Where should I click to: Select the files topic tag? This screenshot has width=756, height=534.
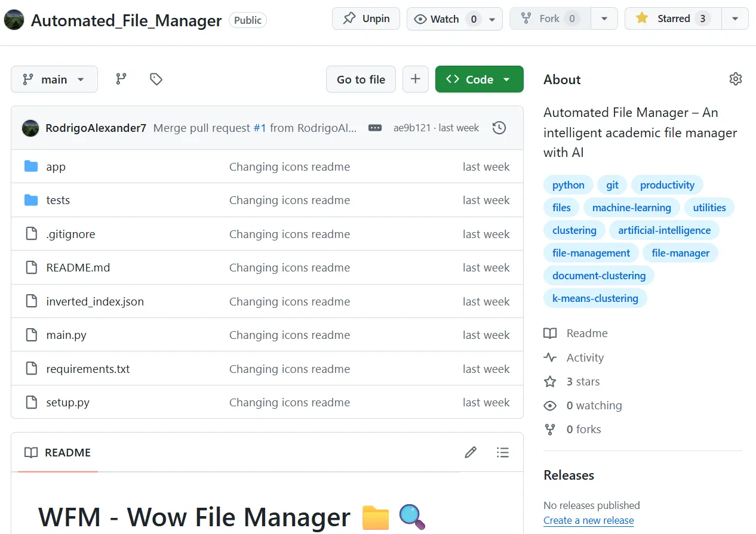[561, 208]
